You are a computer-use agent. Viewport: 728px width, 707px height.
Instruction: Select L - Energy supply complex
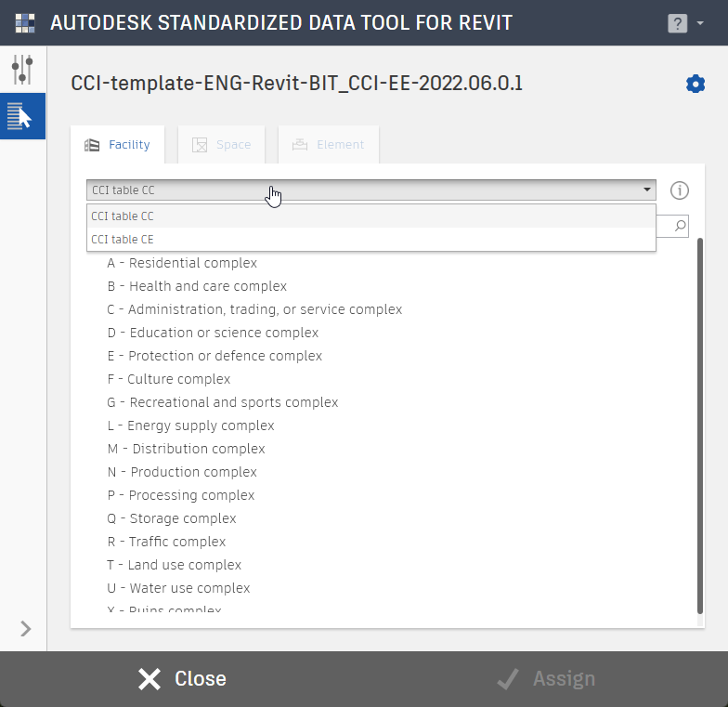click(x=190, y=426)
